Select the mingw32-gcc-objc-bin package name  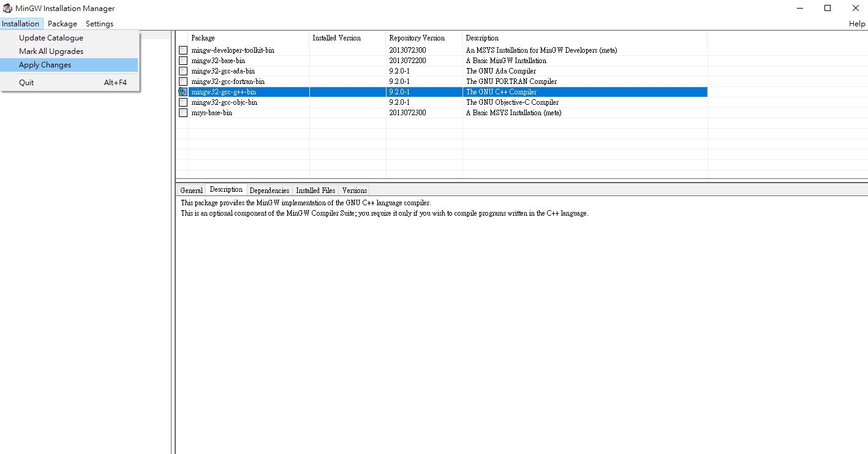(x=224, y=102)
